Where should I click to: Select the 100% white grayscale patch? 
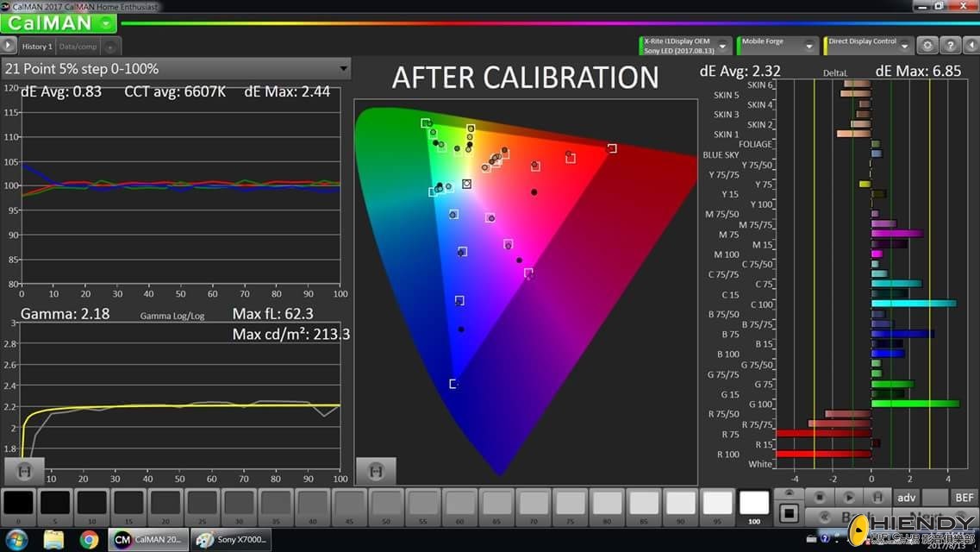[754, 506]
